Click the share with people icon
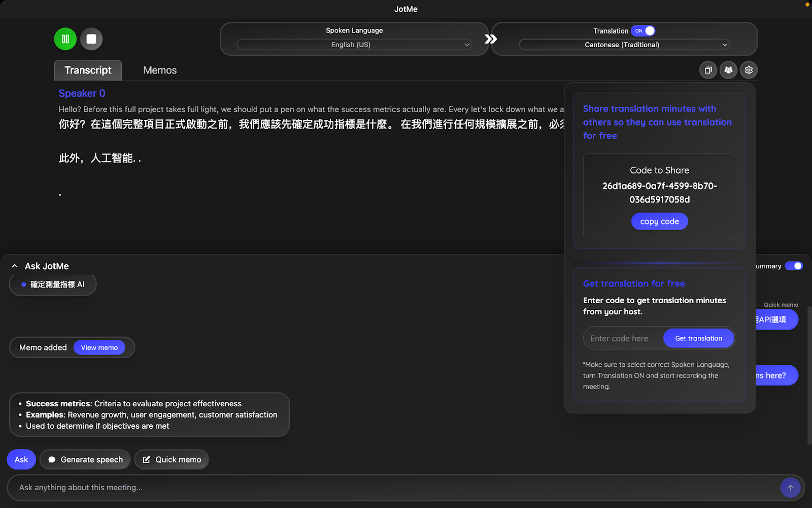 tap(728, 70)
